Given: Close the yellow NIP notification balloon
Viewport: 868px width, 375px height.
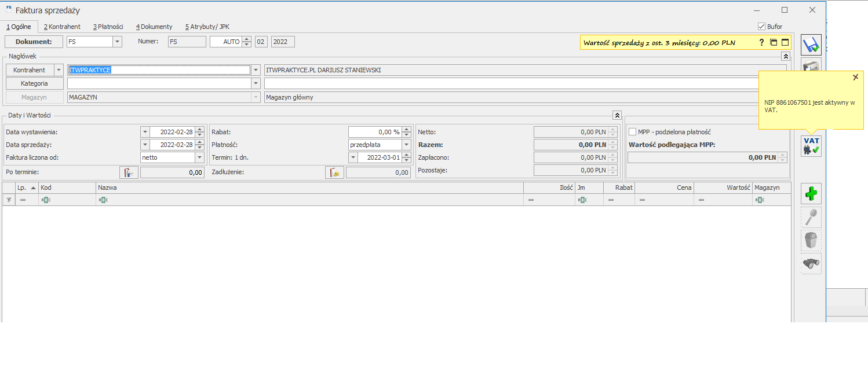Looking at the screenshot, I should (855, 77).
